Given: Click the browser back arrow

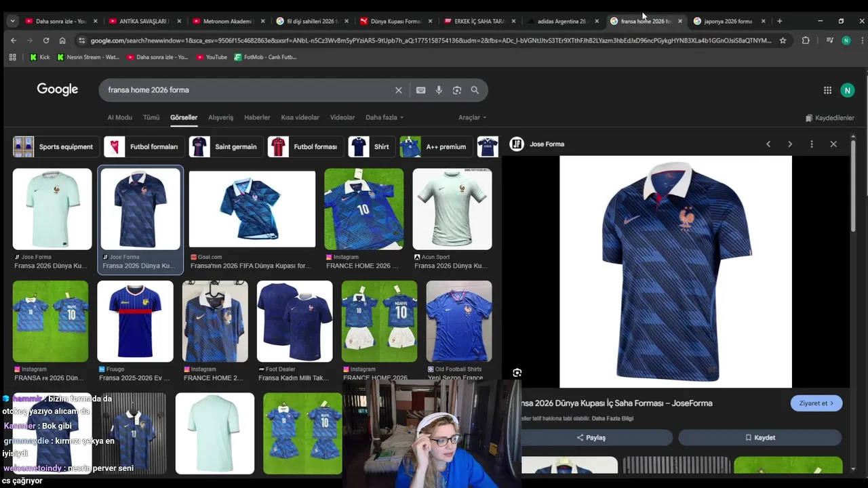Looking at the screenshot, I should pos(13,41).
